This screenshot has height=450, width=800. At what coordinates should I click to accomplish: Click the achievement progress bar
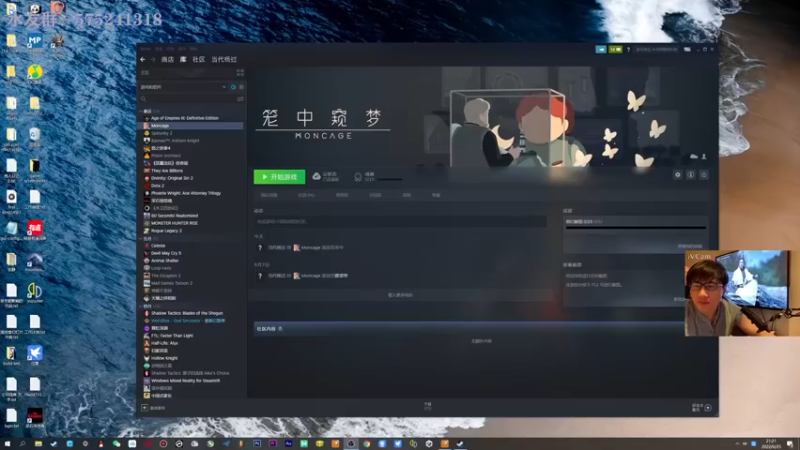point(636,228)
